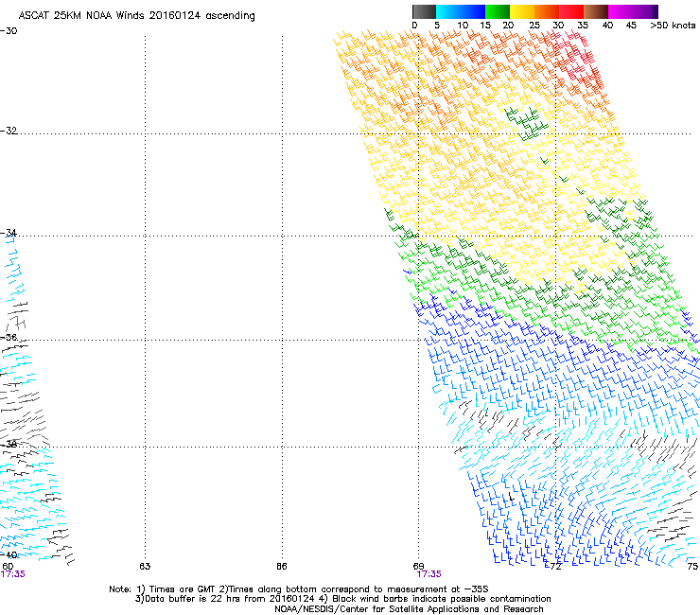Select the cyan 5-10 knots legend color
This screenshot has height=615, width=700.
pos(447,11)
